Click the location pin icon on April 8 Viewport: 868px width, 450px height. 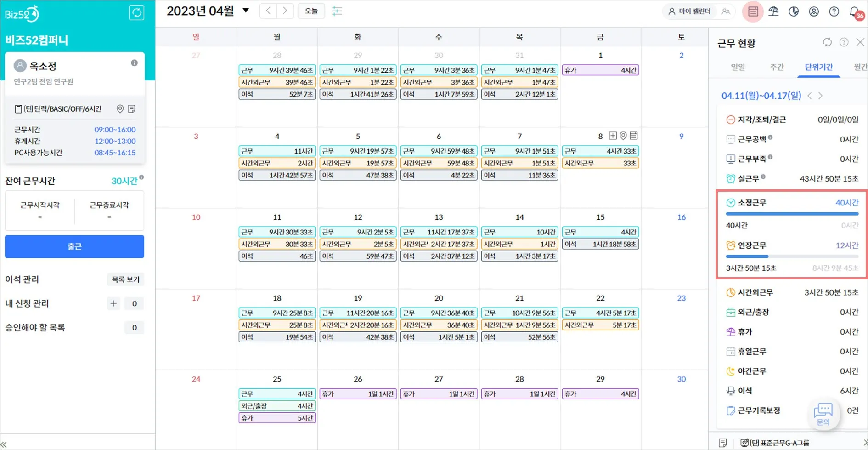pos(623,136)
